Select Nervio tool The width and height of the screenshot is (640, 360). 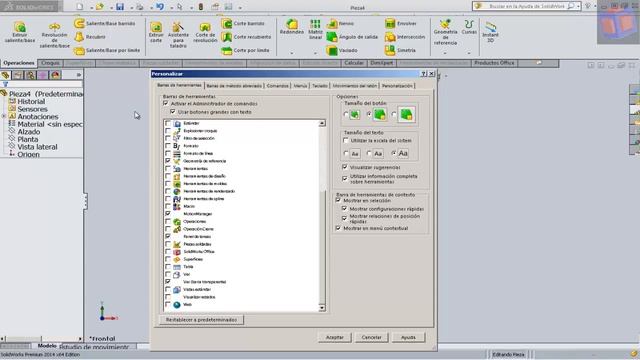[340, 24]
